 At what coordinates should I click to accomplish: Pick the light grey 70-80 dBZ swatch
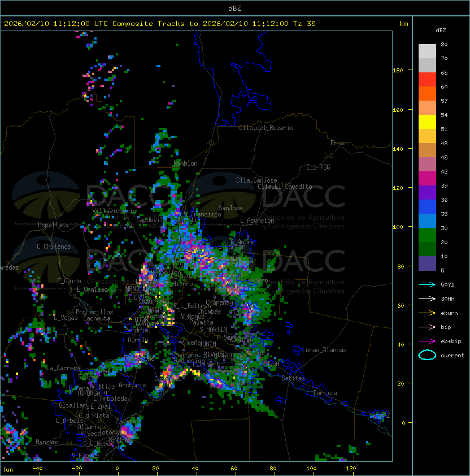coord(427,51)
